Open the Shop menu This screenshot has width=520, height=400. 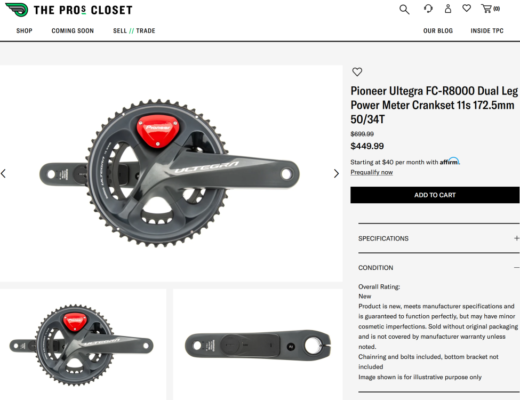coord(24,31)
